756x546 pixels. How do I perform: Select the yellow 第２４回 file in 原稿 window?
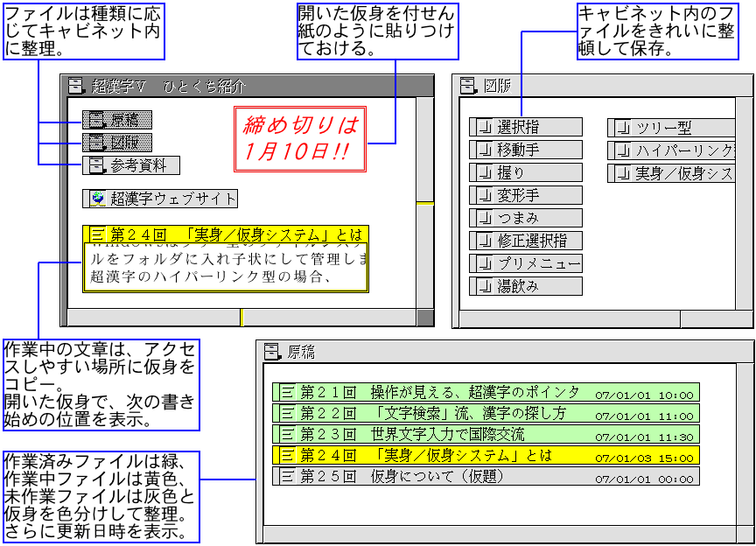[486, 455]
